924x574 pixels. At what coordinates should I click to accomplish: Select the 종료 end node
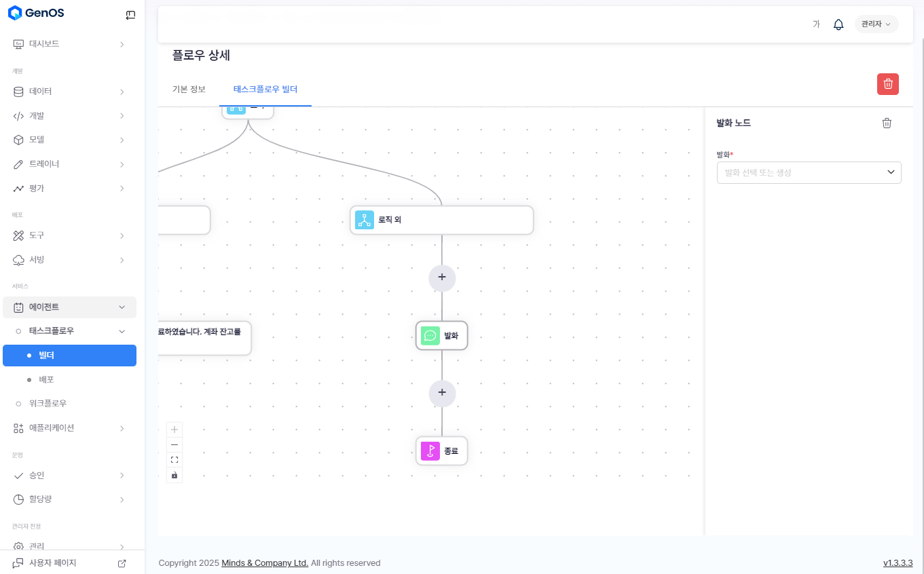point(441,451)
